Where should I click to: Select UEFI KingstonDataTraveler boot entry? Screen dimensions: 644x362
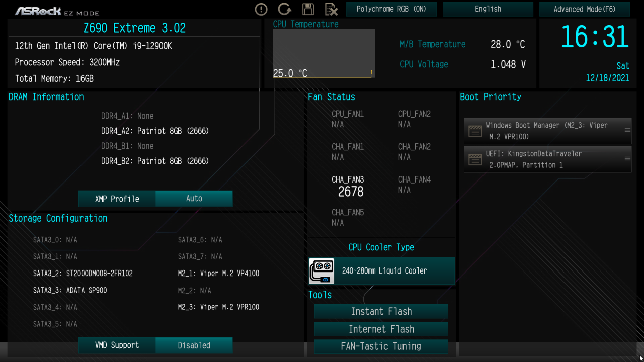pyautogui.click(x=547, y=159)
